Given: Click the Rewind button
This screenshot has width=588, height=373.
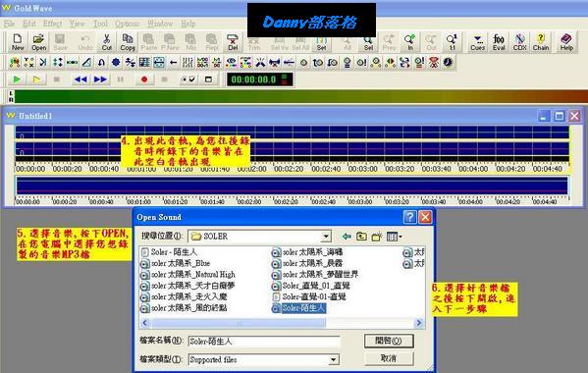Looking at the screenshot, I should click(80, 80).
